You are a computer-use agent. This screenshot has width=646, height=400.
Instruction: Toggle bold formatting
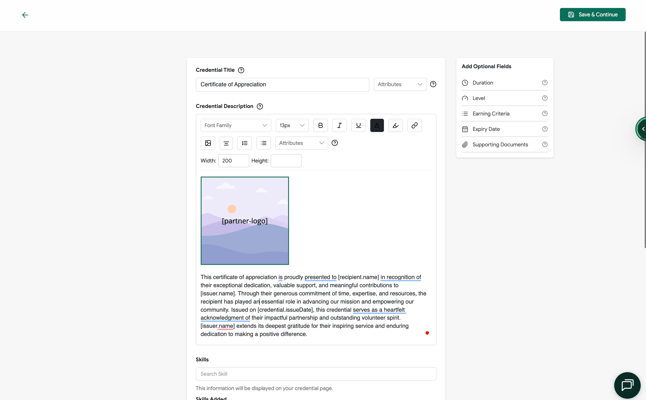pos(321,125)
